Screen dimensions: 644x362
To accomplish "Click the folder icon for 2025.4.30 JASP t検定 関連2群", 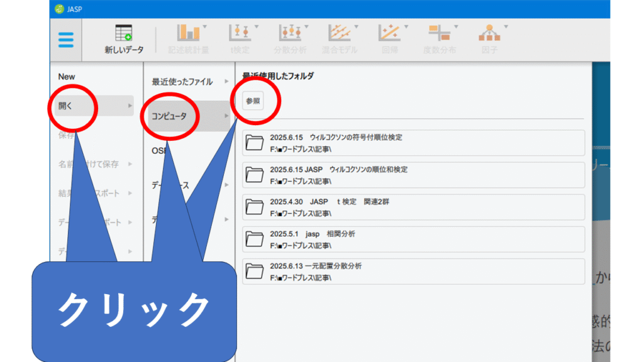I will [254, 207].
